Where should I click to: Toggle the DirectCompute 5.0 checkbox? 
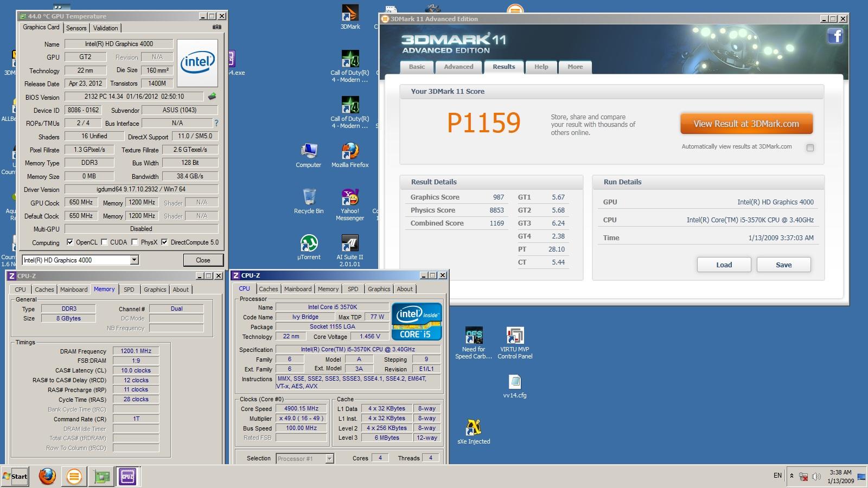coord(164,242)
